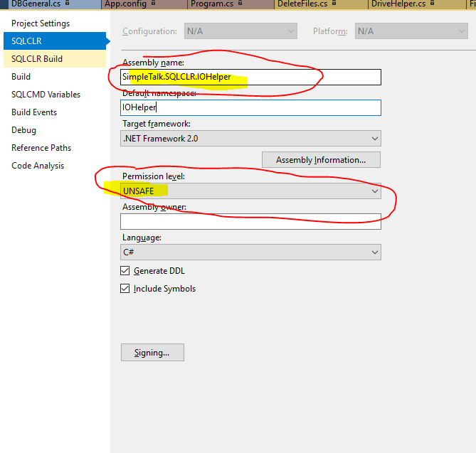Open the SQLCLR Build page
The image size is (476, 453).
click(x=55, y=59)
